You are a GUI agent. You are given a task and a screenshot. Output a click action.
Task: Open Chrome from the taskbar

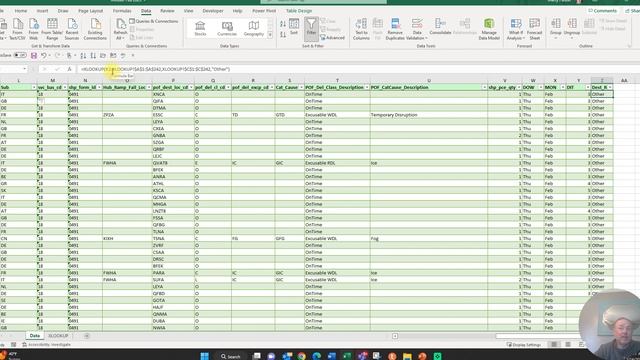[302, 356]
